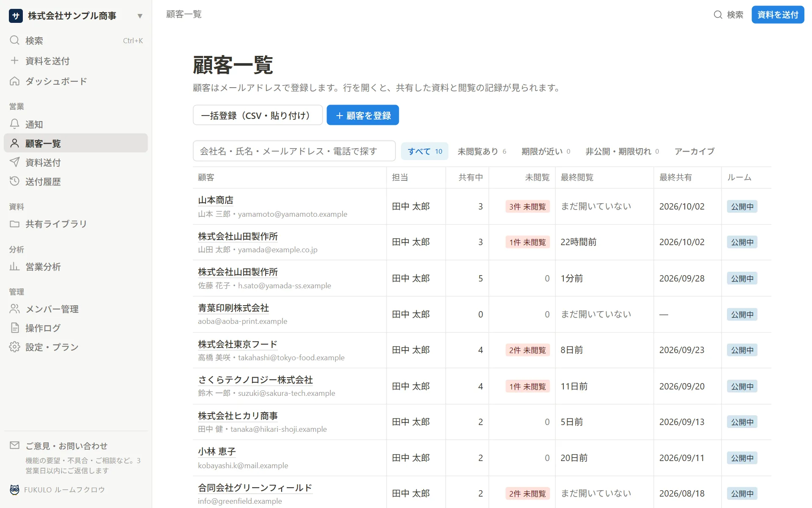Click the bell icon for 通知
The image size is (812, 508).
[x=15, y=124]
